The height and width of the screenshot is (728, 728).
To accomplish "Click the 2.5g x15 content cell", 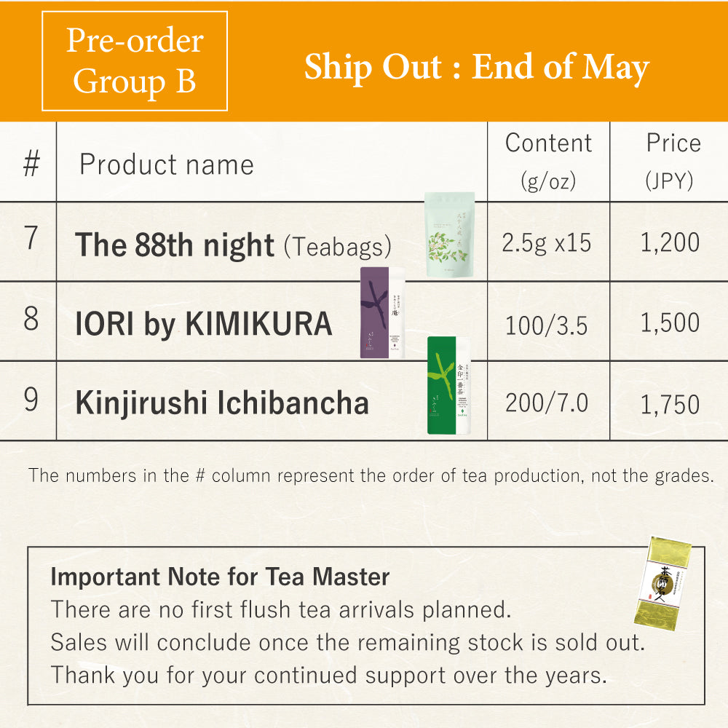I will pos(547,242).
